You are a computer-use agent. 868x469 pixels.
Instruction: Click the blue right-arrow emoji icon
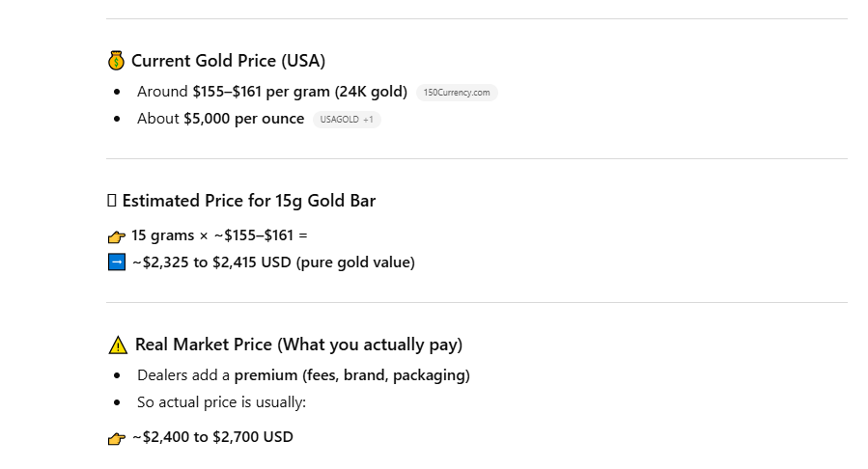[117, 262]
